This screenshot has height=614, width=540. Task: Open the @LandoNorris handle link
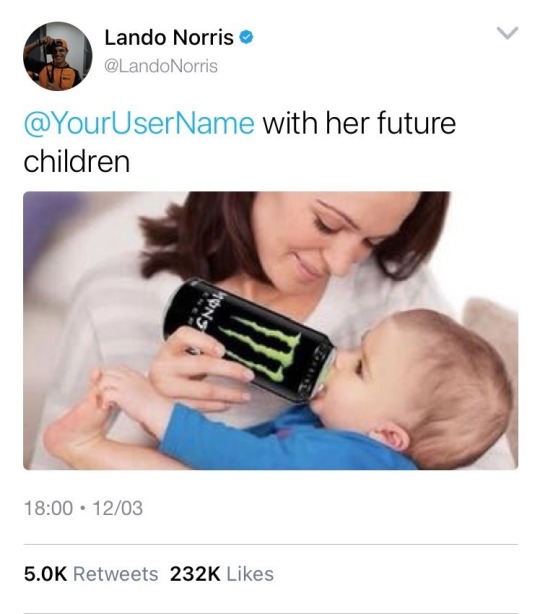coord(161,66)
